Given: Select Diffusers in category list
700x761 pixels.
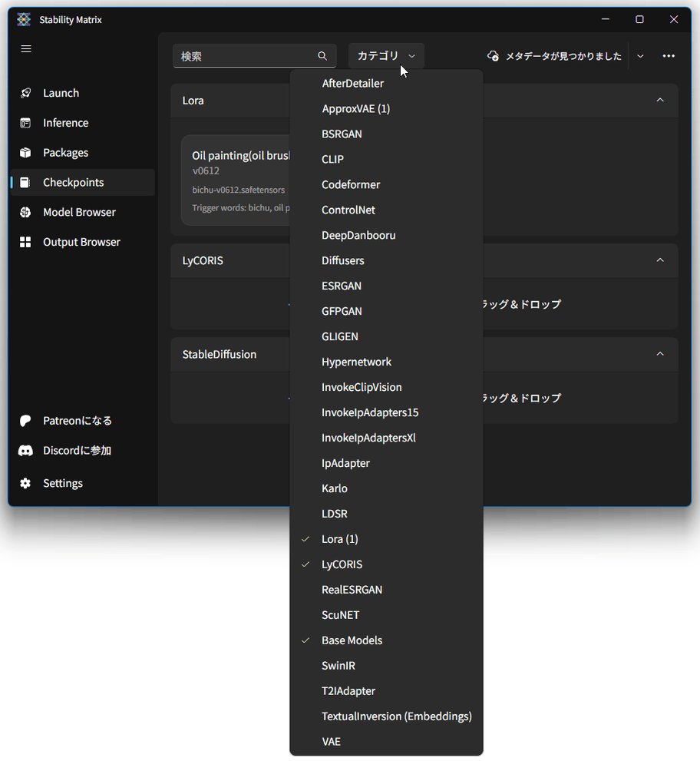Looking at the screenshot, I should pyautogui.click(x=386, y=260).
